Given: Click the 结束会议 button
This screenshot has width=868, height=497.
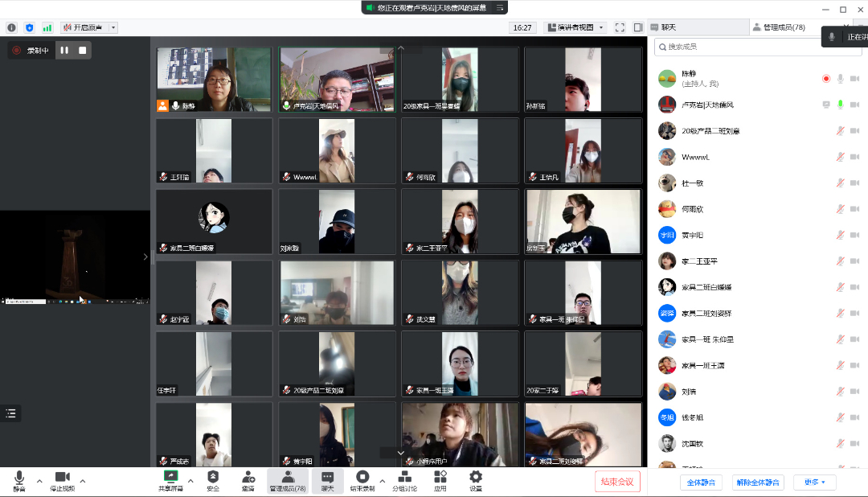Looking at the screenshot, I should 617,482.
